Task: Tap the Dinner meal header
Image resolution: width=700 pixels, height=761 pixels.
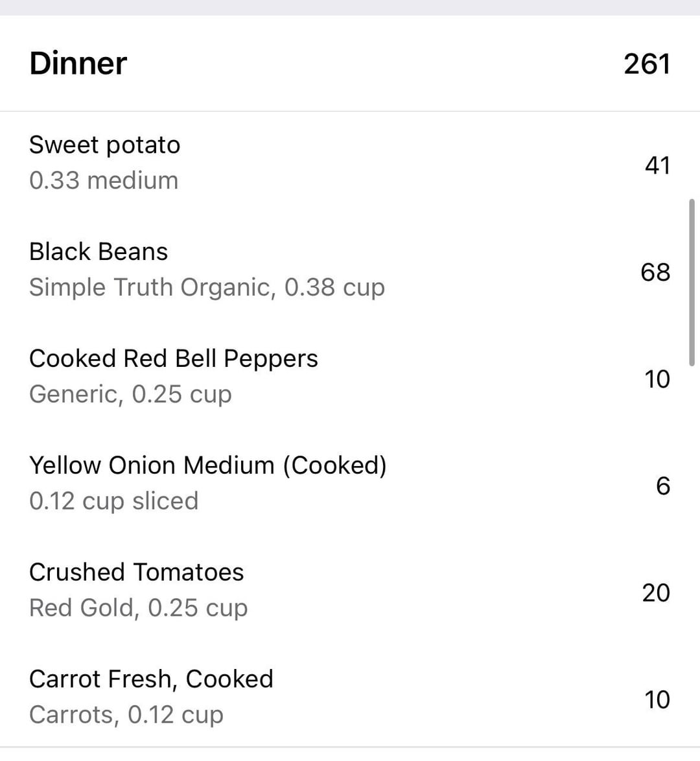Action: coord(78,64)
